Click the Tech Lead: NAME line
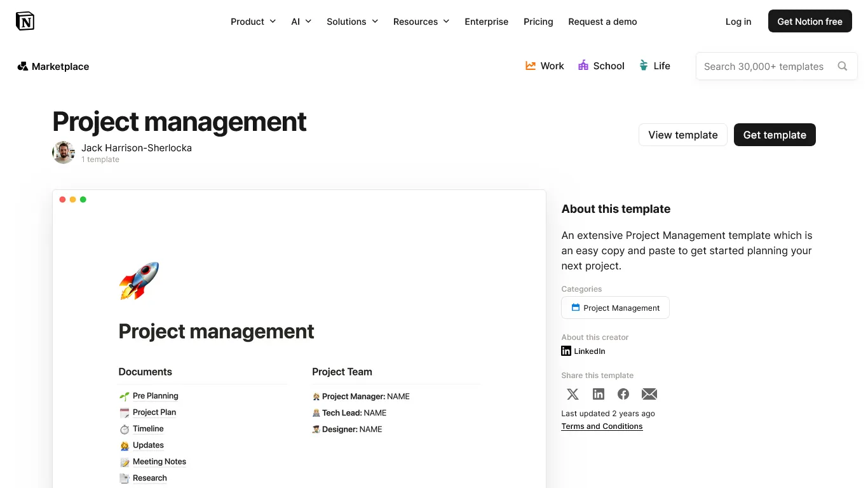The width and height of the screenshot is (868, 488). (x=349, y=413)
